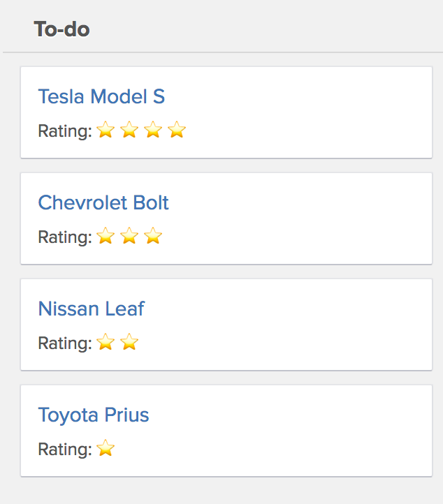Select the Tesla Model S card
This screenshot has width=443, height=504.
point(226,112)
